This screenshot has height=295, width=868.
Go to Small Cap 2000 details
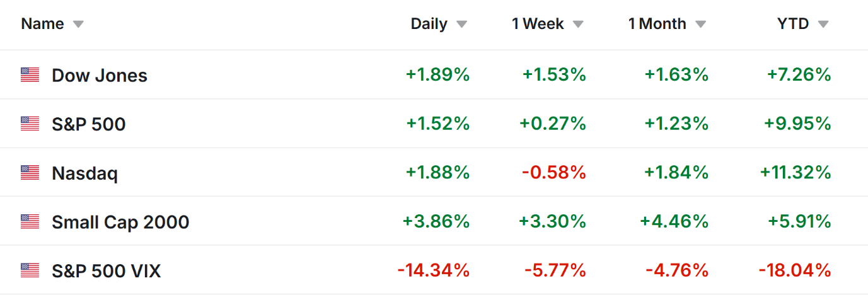pyautogui.click(x=120, y=222)
